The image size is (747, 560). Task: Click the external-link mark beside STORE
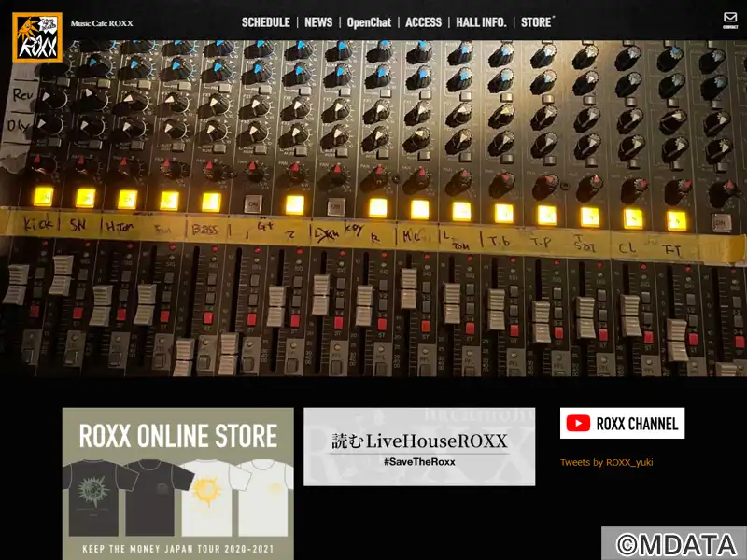click(554, 17)
